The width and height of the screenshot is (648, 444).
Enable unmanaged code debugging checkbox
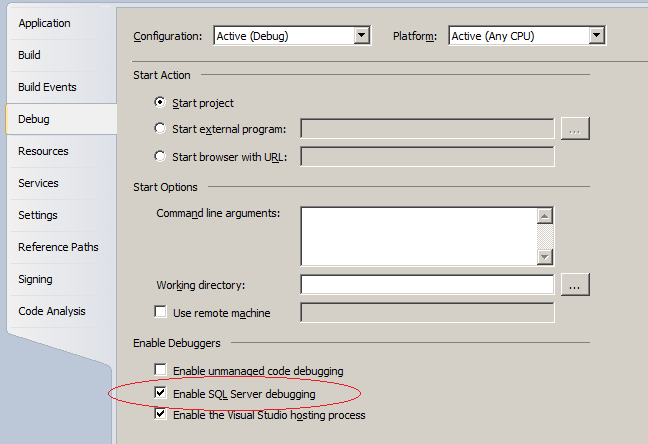160,370
